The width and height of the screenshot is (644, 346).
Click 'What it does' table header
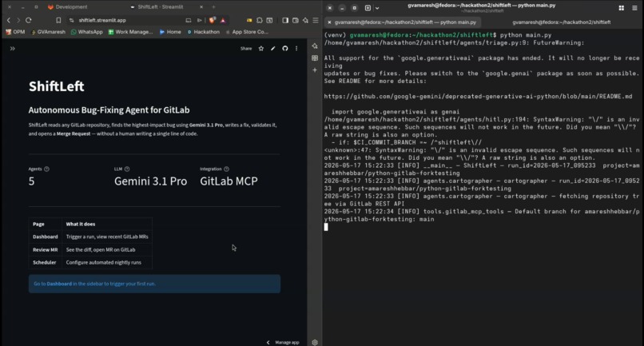tap(81, 224)
